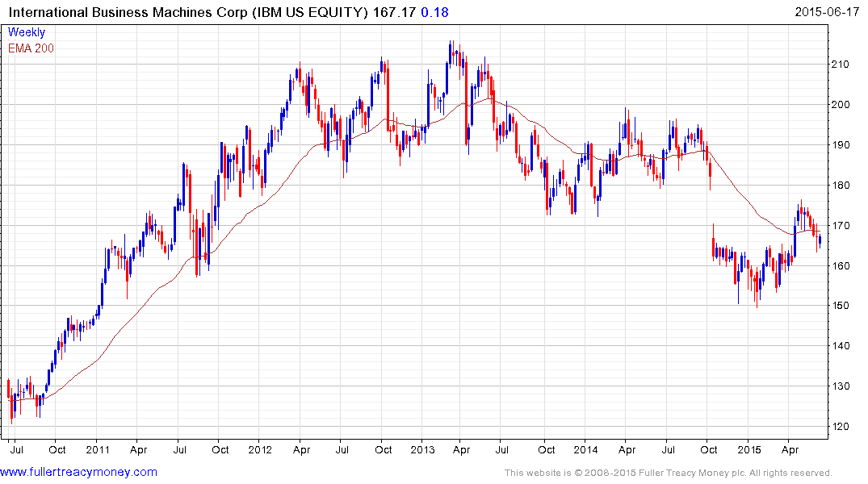The height and width of the screenshot is (484, 868).
Task: Click the 2012 year label on time axis
Action: click(260, 449)
